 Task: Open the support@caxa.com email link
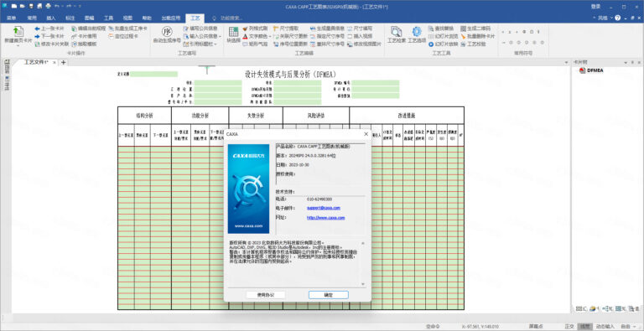(x=324, y=208)
